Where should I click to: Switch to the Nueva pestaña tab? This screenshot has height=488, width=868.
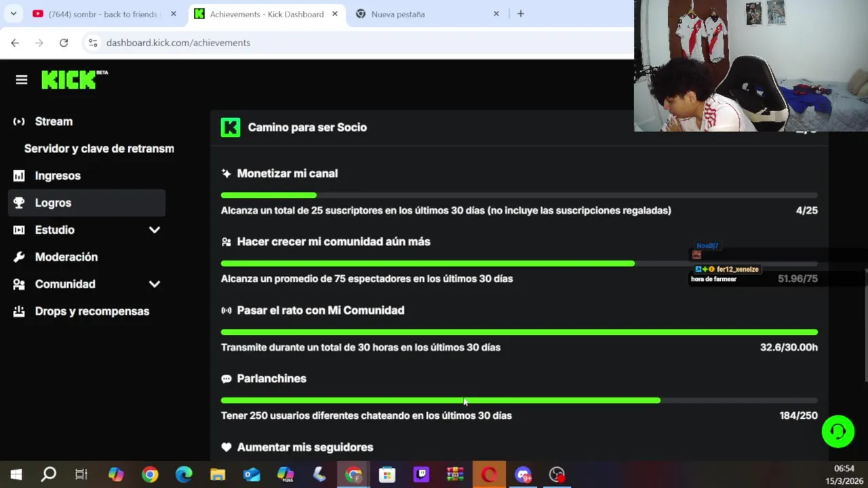[428, 14]
